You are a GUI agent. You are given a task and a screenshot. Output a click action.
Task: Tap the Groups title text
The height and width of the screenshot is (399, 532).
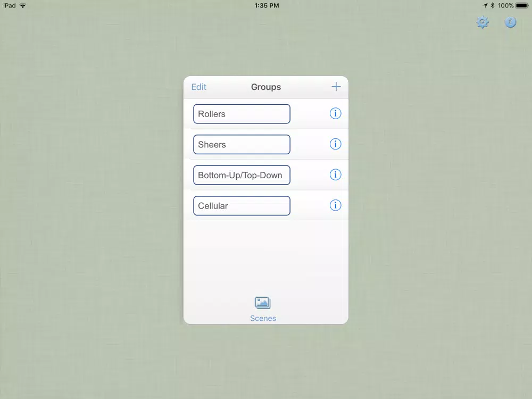pyautogui.click(x=266, y=87)
